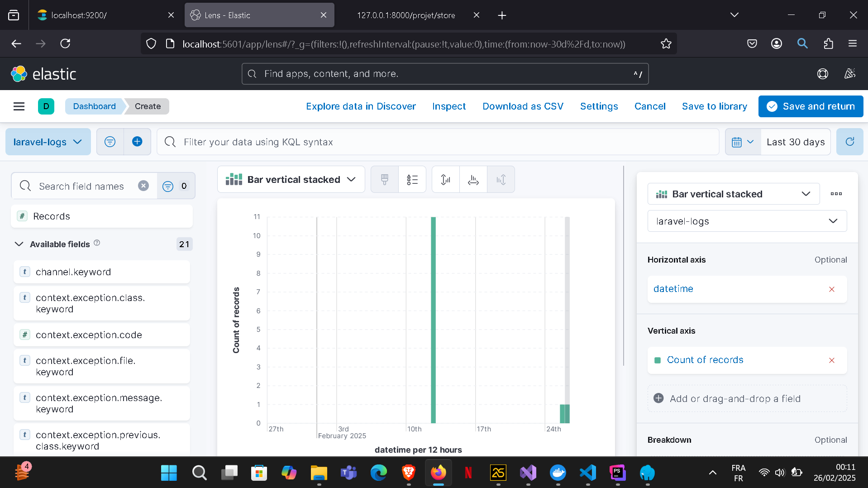Click Explore data in Discover
This screenshot has height=488, width=868.
(361, 106)
